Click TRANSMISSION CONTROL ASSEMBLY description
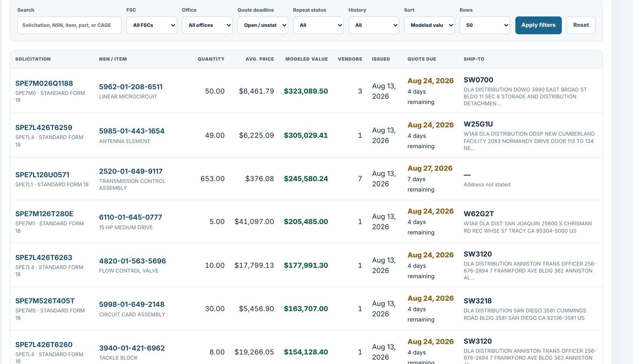 pos(132,185)
